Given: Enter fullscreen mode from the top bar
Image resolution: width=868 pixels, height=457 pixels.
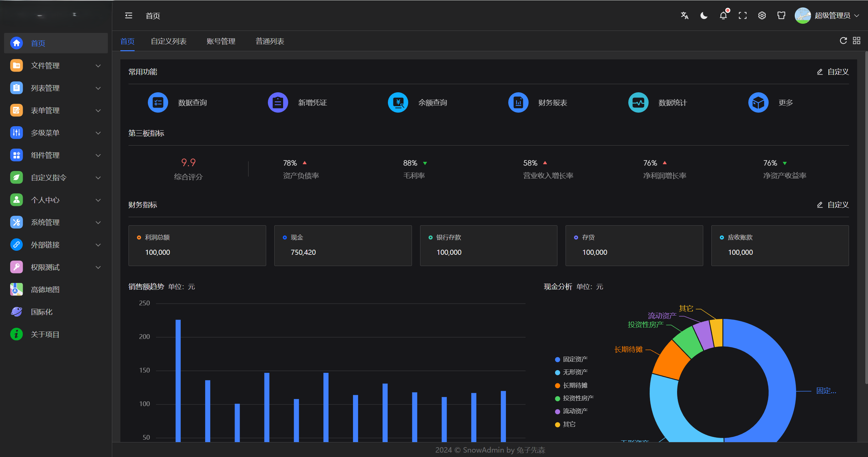Looking at the screenshot, I should click(x=743, y=15).
